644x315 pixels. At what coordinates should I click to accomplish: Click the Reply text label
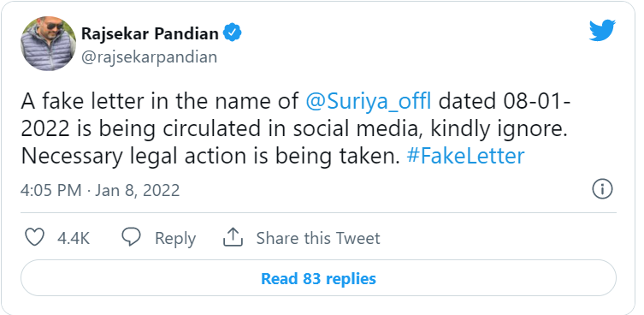tap(175, 239)
